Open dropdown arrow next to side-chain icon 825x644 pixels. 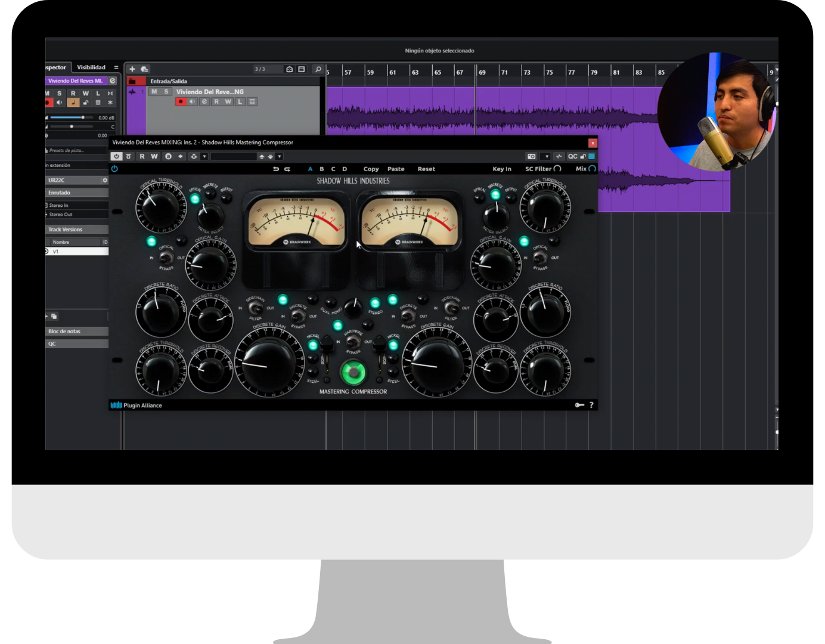point(204,156)
